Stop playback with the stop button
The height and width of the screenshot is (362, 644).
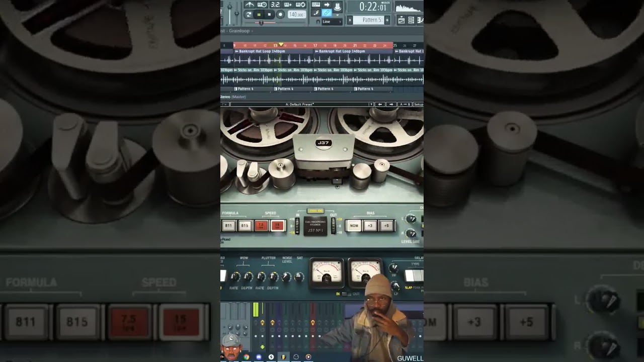coord(269,15)
